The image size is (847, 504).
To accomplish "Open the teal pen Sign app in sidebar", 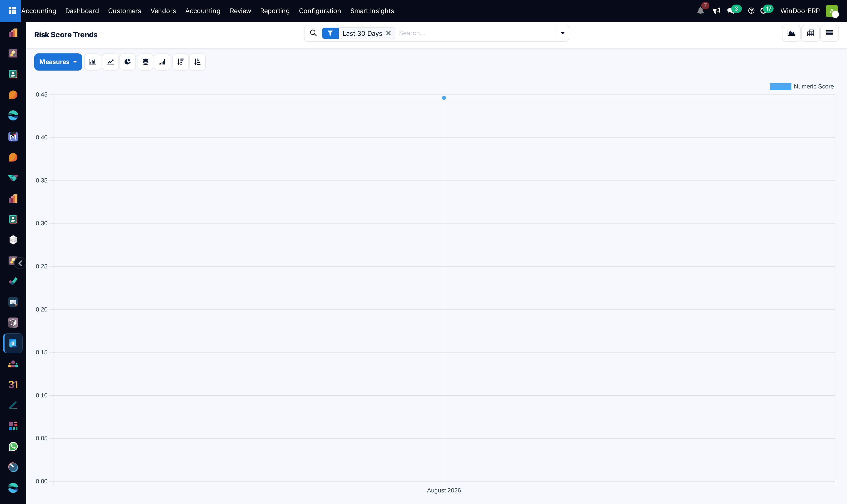I will 13,405.
